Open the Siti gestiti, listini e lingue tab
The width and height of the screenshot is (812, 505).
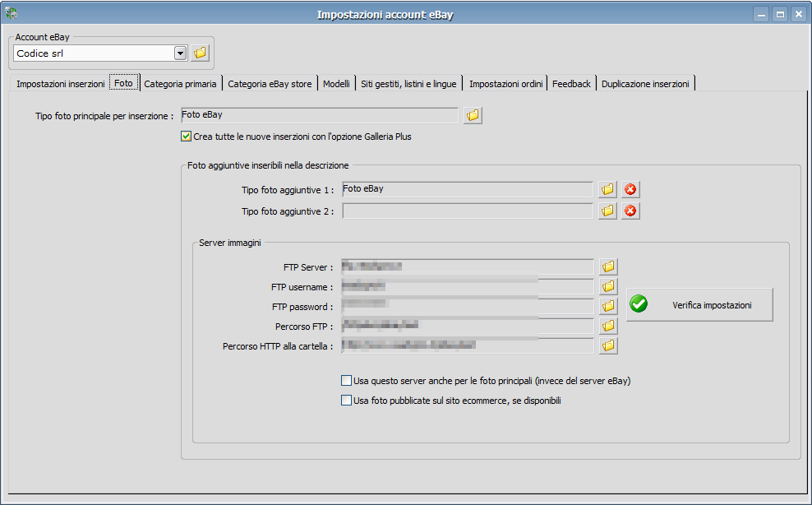pos(408,83)
